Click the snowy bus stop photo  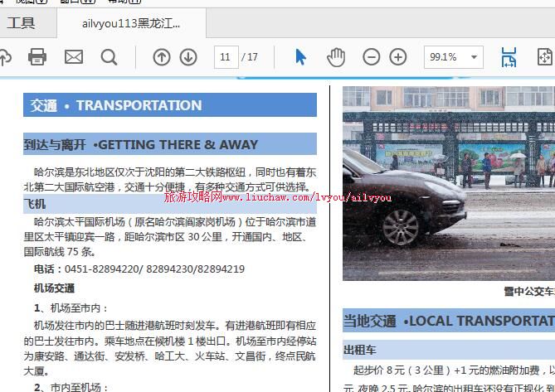click(x=448, y=182)
